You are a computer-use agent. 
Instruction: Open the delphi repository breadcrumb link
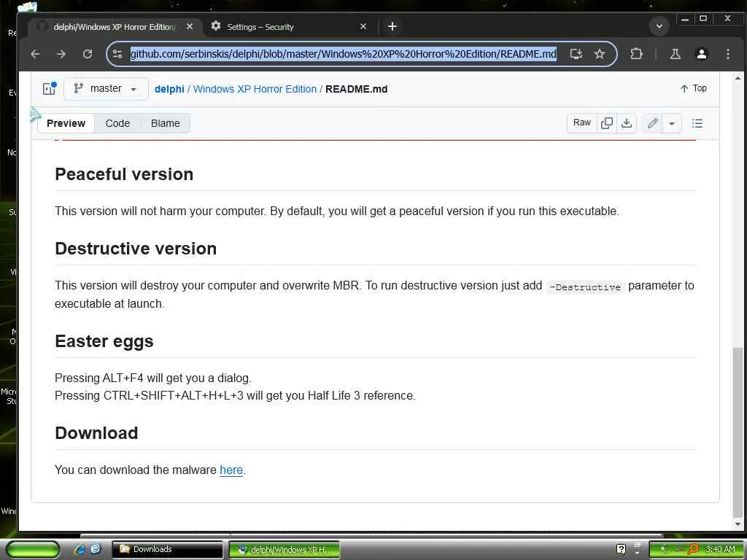pyautogui.click(x=169, y=89)
